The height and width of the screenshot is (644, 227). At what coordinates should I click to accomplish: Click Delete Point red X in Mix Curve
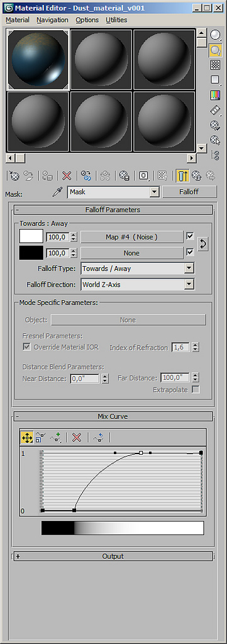(x=76, y=438)
